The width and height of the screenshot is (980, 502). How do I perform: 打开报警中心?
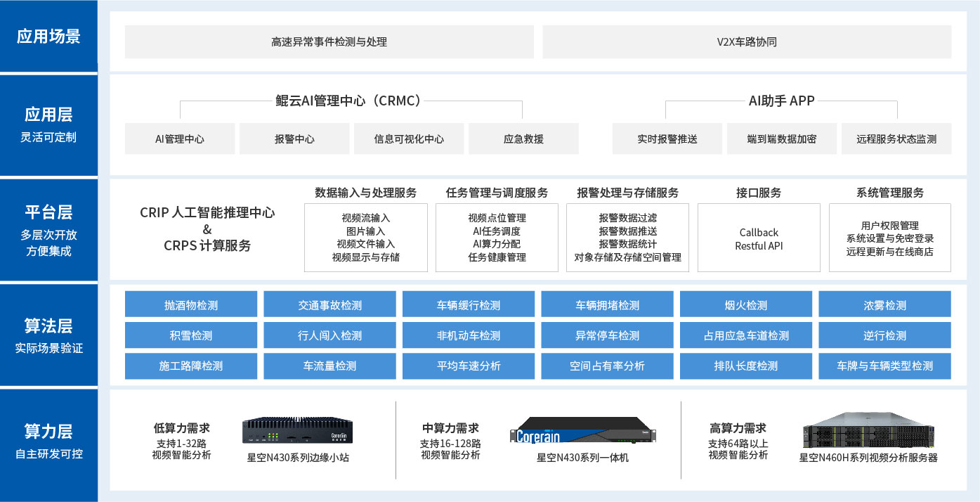pos(294,139)
